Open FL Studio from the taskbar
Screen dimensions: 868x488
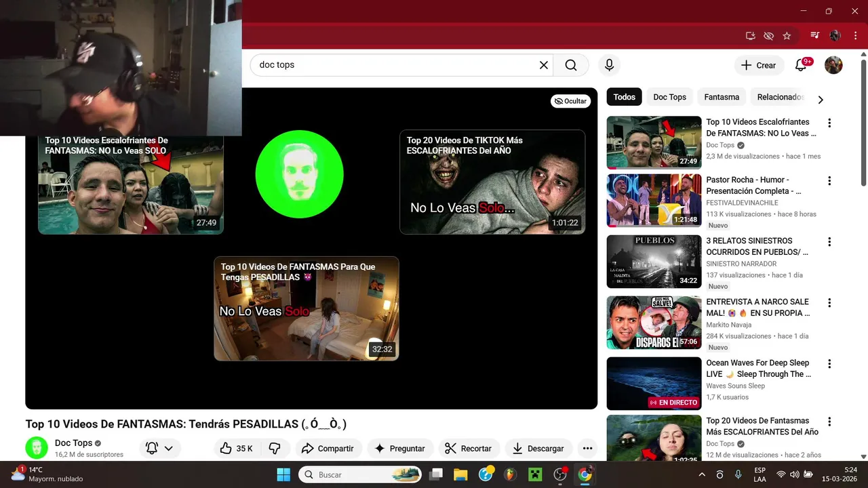coord(511,474)
